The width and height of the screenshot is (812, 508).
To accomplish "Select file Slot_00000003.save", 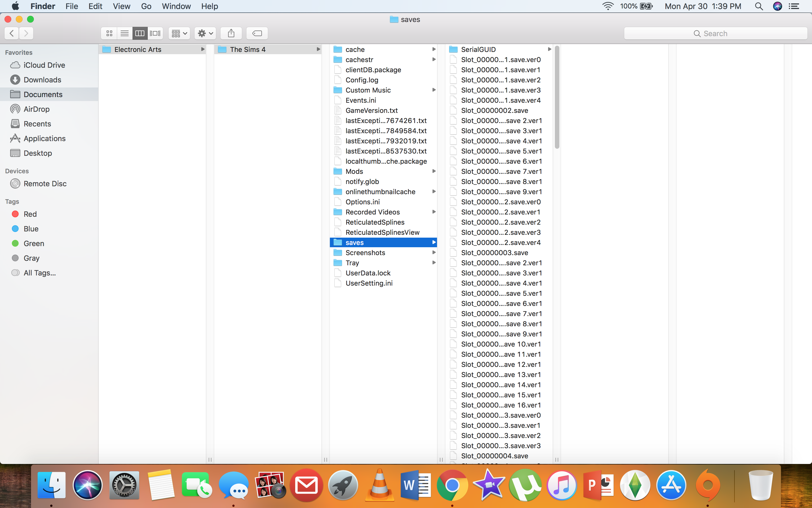I will (x=499, y=253).
